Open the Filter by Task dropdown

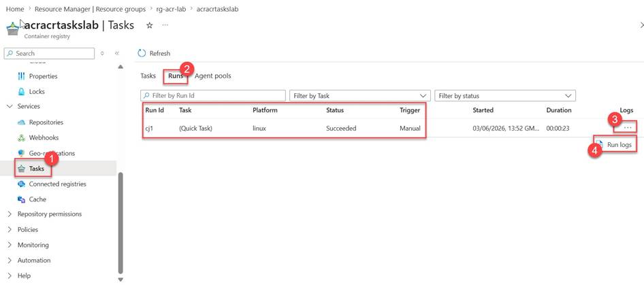tap(360, 96)
